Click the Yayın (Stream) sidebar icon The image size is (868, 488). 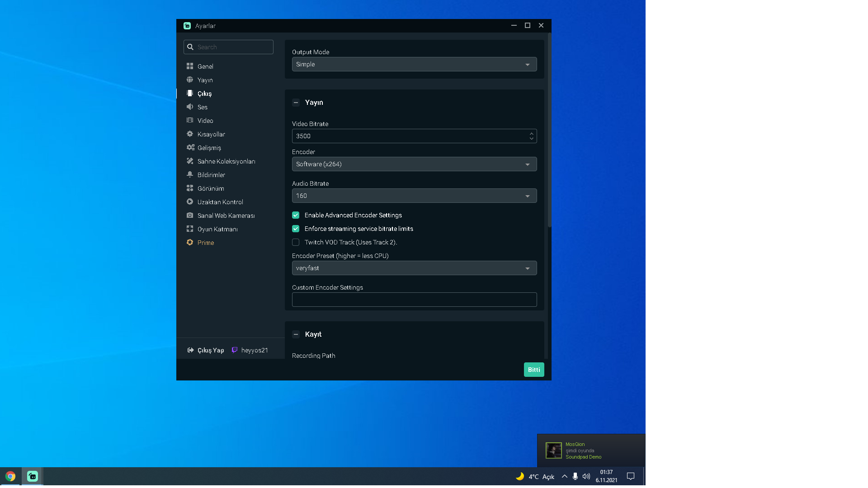point(204,80)
